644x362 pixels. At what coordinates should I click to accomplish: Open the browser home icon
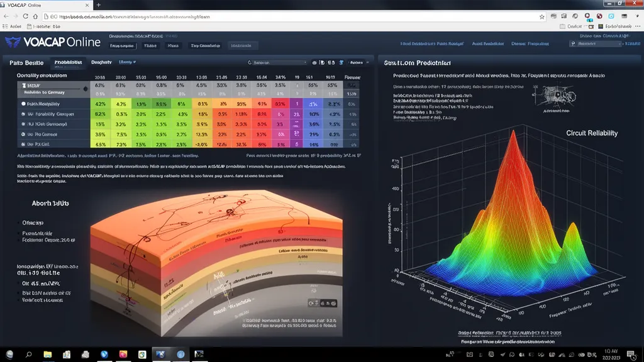[x=35, y=16]
